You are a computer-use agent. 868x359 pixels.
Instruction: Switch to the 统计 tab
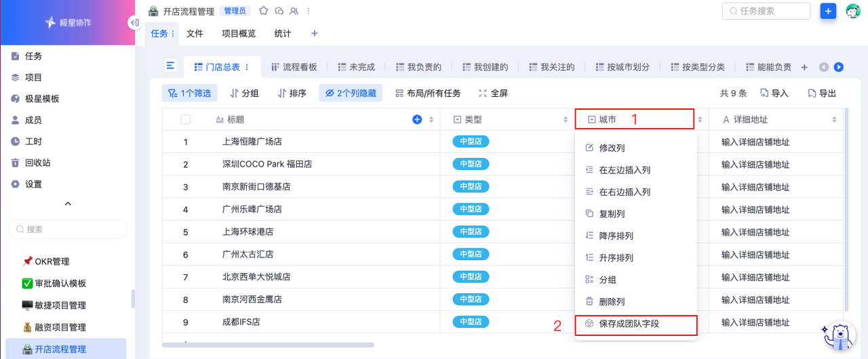click(x=283, y=33)
